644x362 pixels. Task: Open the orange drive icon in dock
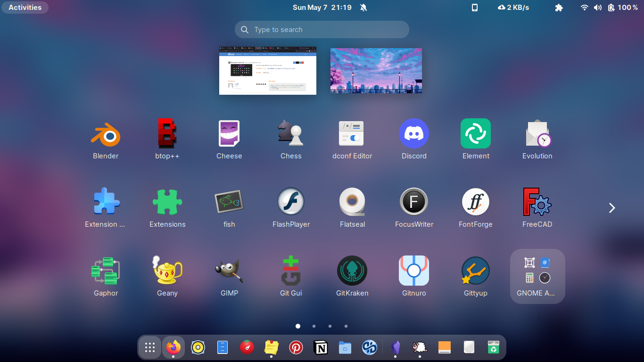point(445,348)
